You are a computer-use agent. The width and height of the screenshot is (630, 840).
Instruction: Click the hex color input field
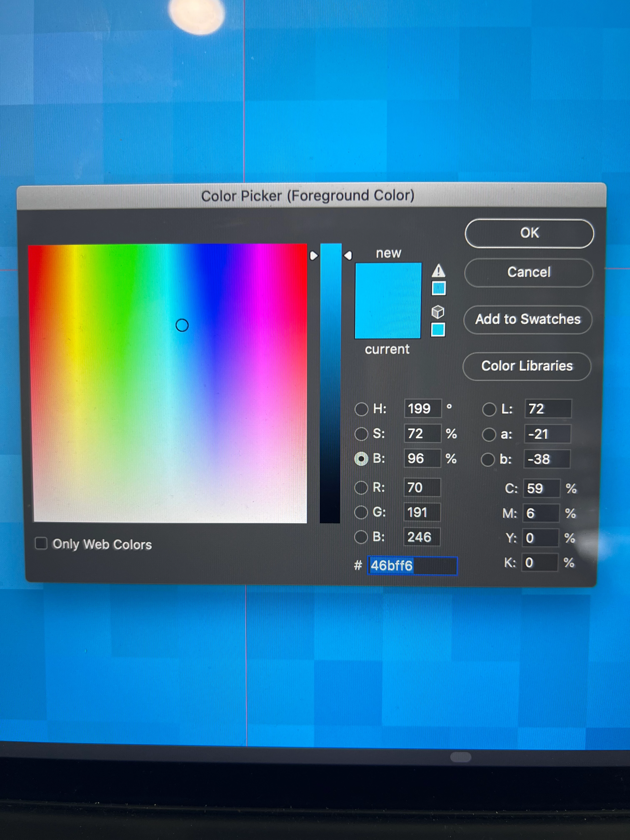click(x=412, y=565)
